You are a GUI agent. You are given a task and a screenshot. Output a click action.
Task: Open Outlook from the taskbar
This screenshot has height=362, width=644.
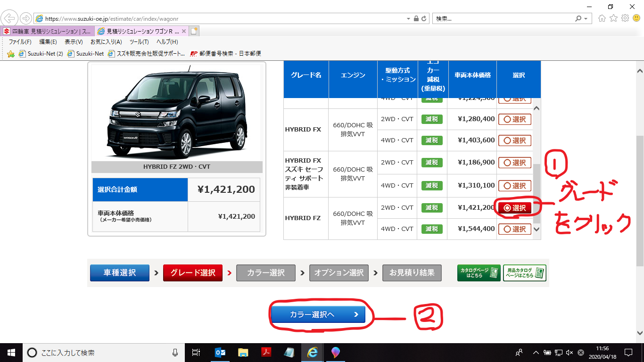tap(220, 353)
